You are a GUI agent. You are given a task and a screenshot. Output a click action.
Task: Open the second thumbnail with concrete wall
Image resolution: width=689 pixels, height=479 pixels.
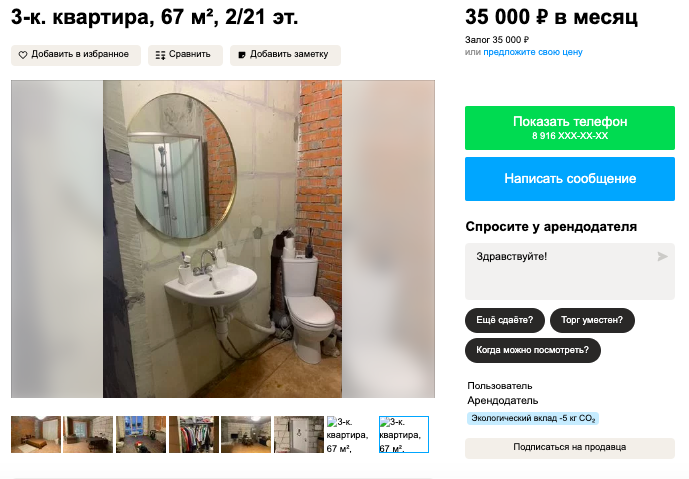point(88,435)
